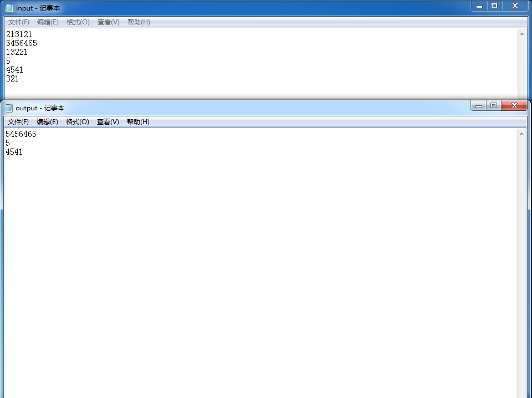Open 查看(V) menu in output window
This screenshot has width=532, height=398.
[x=108, y=122]
